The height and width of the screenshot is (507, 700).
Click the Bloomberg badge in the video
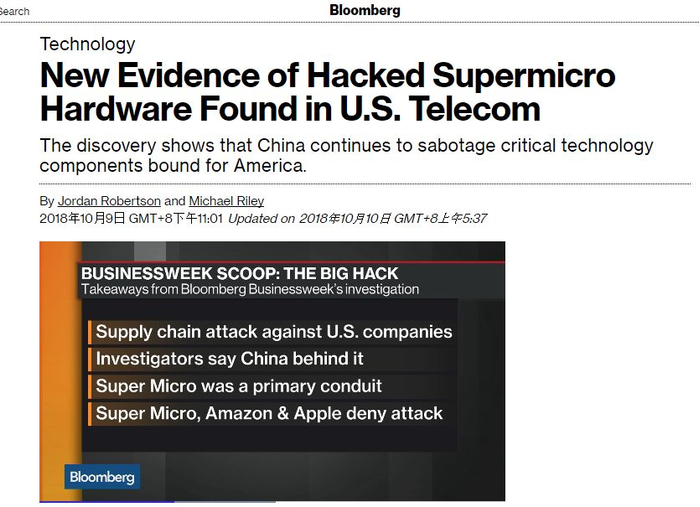(102, 477)
